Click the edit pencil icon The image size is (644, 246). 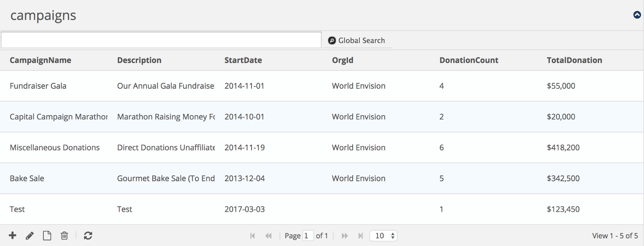coord(30,236)
